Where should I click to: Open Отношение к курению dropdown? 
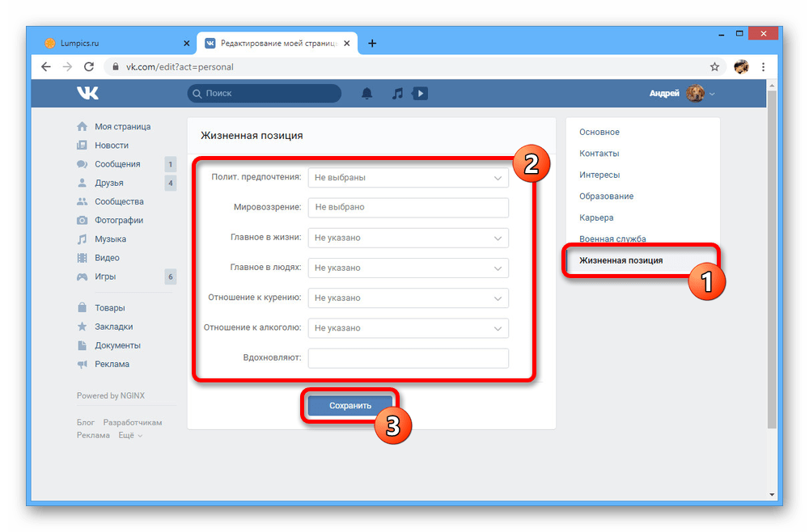coord(408,298)
